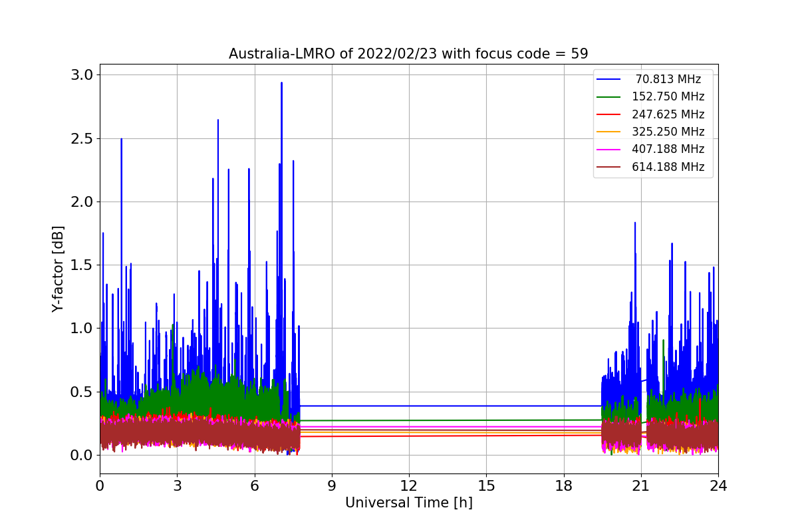Image resolution: width=798 pixels, height=532 pixels.
Task: Click the 15 x-axis tick label
Action: (486, 486)
